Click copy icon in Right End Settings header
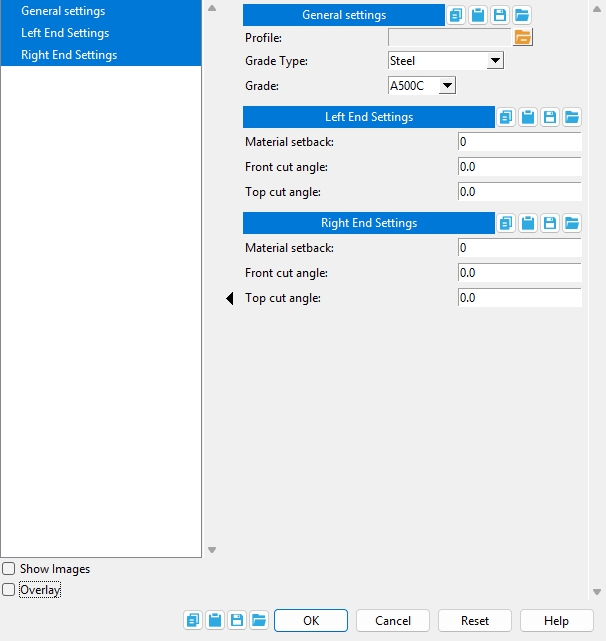Viewport: 606px width, 641px height. 506,223
